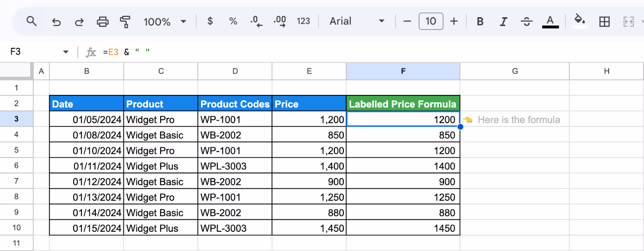Select labelled price cell 900
This screenshot has height=251, width=644.
(403, 182)
